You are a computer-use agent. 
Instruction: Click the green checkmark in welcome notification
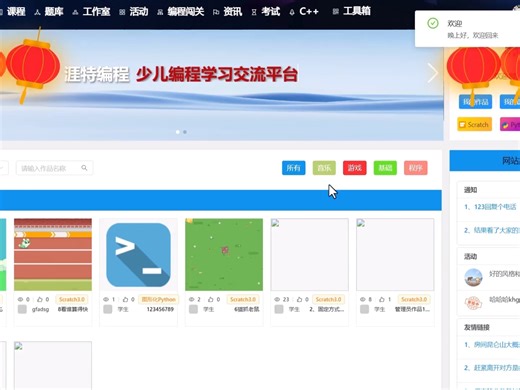point(433,23)
